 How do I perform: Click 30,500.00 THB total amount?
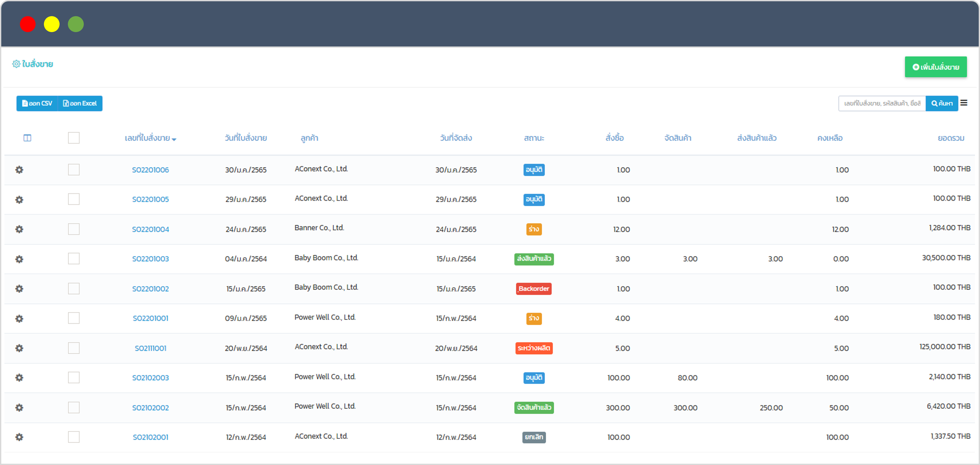click(946, 258)
